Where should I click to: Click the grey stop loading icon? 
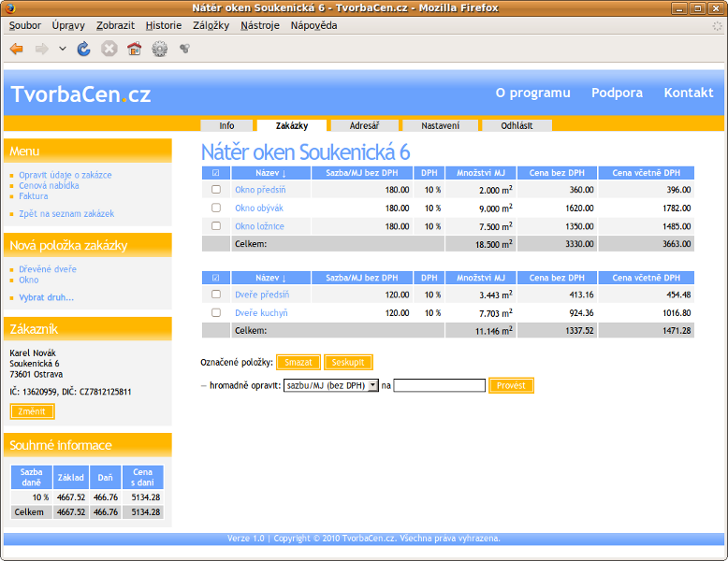[x=109, y=49]
